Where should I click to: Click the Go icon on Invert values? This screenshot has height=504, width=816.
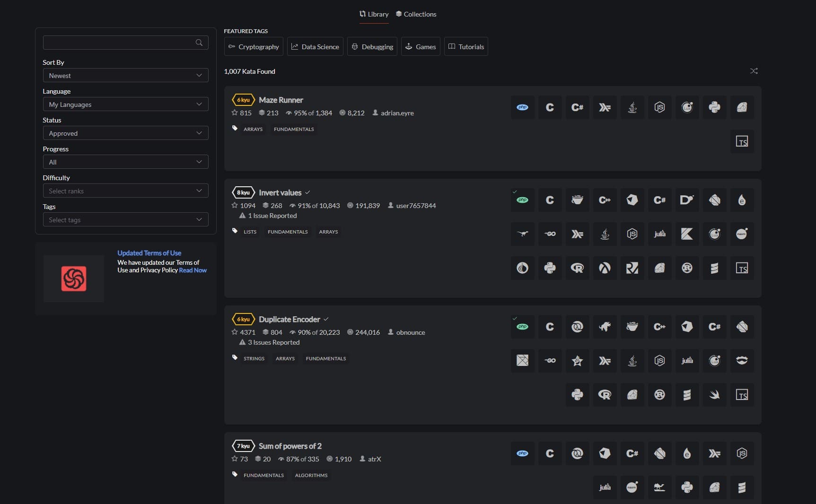click(550, 234)
